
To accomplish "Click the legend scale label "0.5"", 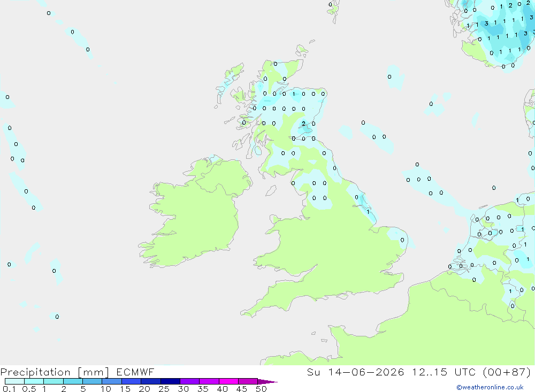I will point(29,389).
